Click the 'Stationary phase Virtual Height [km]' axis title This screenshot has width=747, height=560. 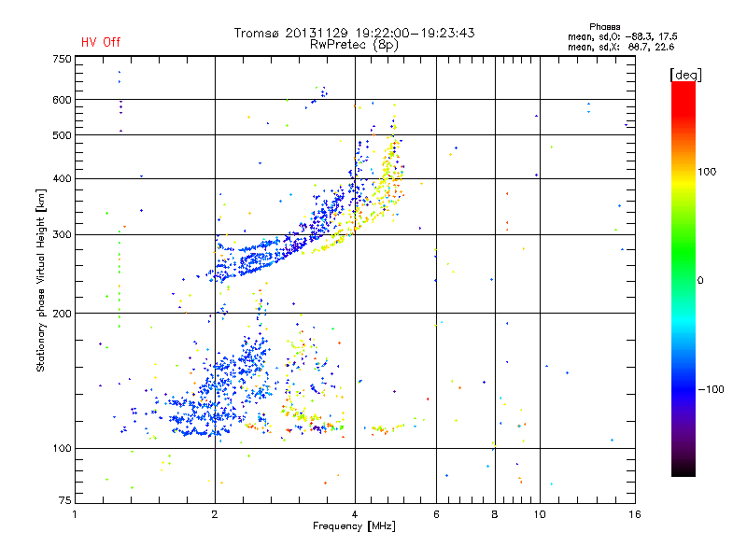40,281
